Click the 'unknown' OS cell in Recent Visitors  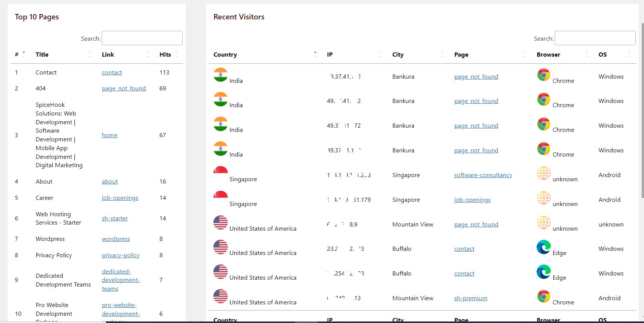(x=611, y=224)
